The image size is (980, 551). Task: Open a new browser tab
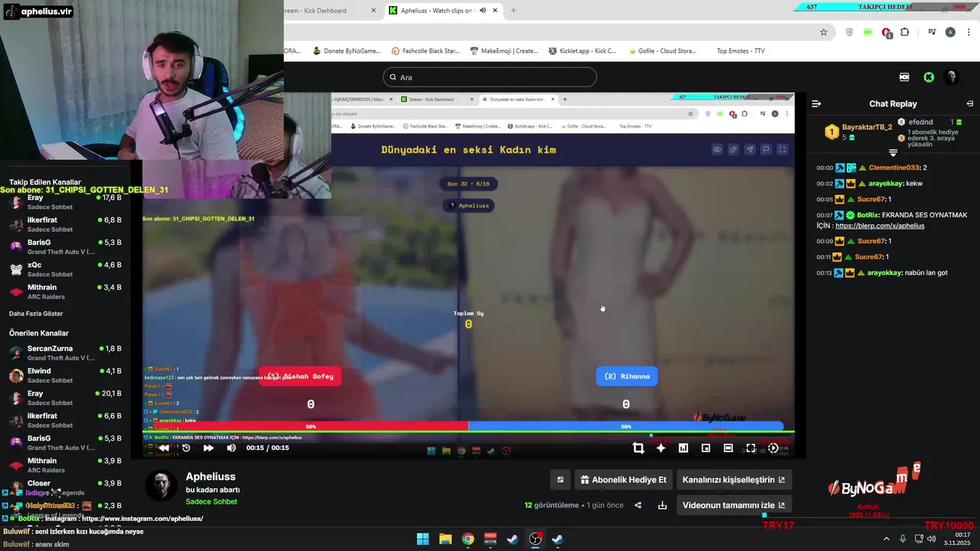pos(513,11)
